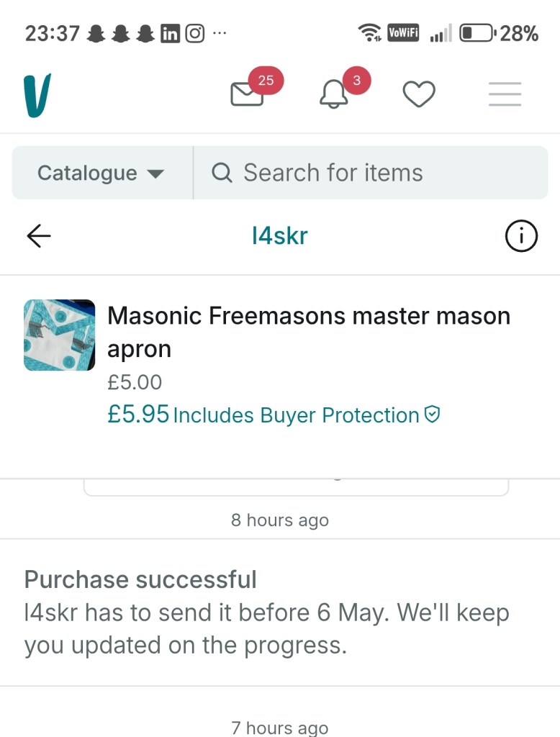Tap Includes Buyer Protection link
Viewport: 560px width, 737px height.
[x=296, y=415]
